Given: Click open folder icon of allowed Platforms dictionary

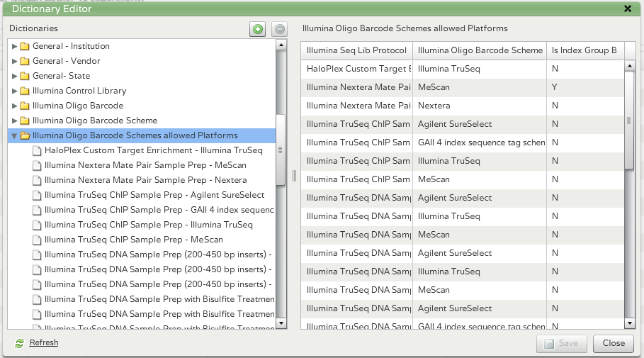Looking at the screenshot, I should point(25,135).
